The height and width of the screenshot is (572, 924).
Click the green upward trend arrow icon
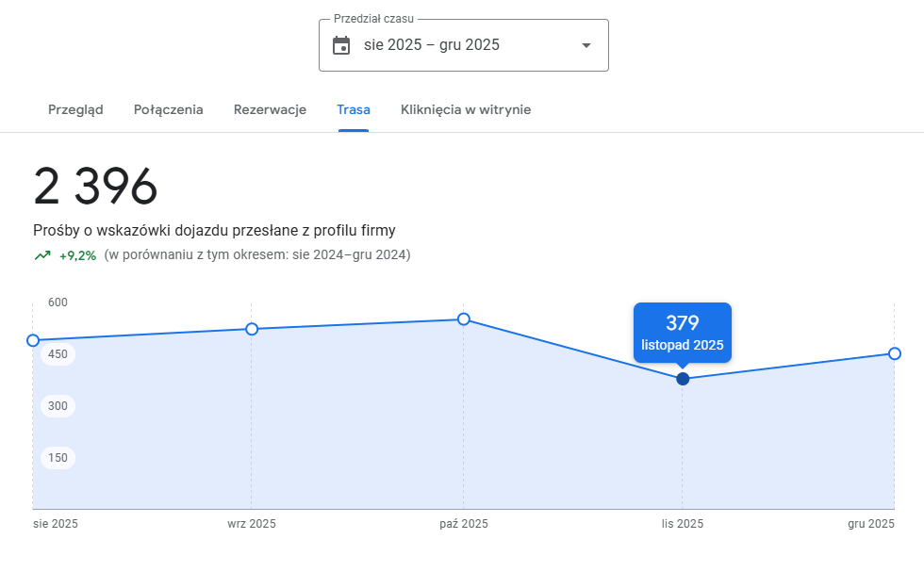[41, 254]
